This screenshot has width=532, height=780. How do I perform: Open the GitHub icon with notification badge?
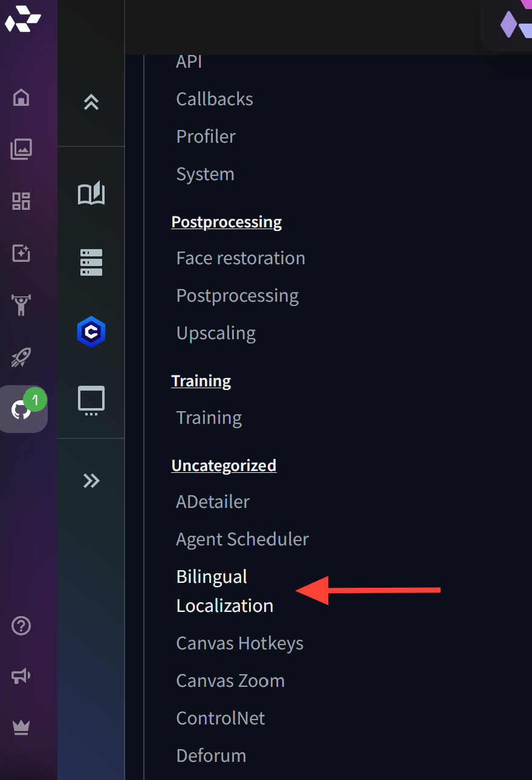22,409
